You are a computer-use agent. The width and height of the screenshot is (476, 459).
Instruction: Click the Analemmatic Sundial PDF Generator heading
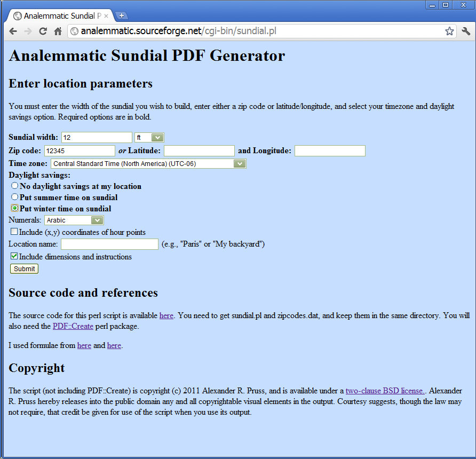147,56
